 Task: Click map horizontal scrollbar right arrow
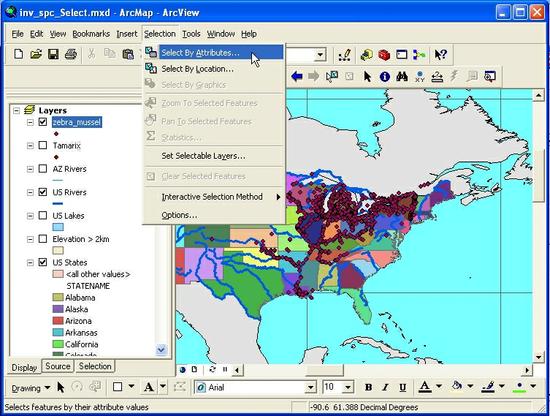(x=527, y=370)
